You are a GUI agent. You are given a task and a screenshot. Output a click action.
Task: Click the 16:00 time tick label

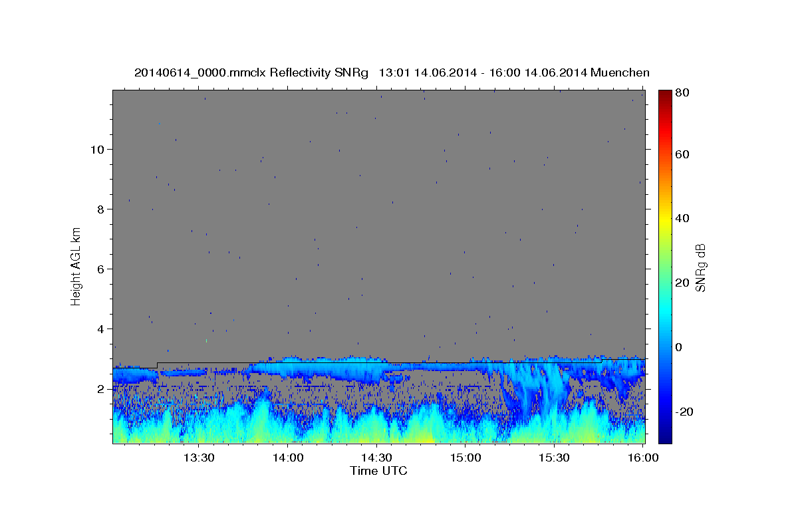click(642, 458)
